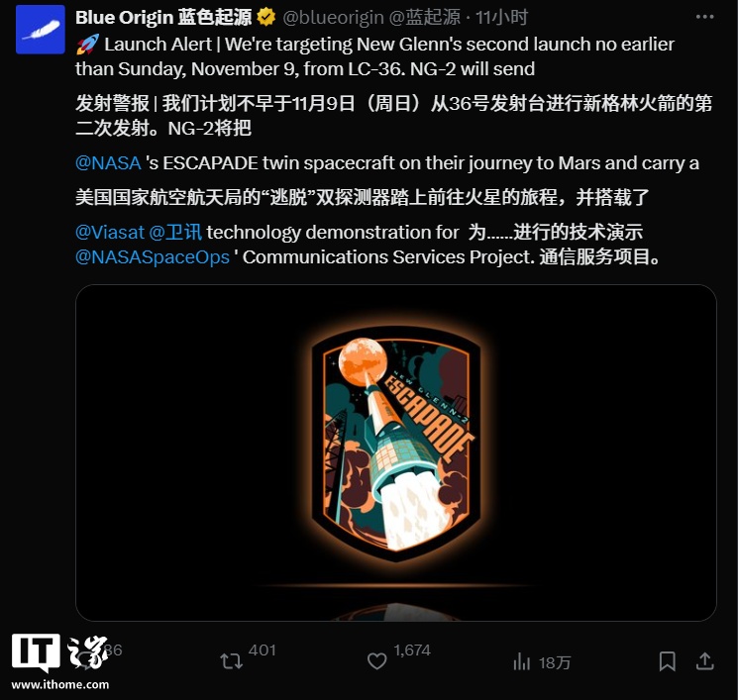The width and height of the screenshot is (738, 700).
Task: Click the rocket emoji before Launch Alert
Action: (x=87, y=45)
